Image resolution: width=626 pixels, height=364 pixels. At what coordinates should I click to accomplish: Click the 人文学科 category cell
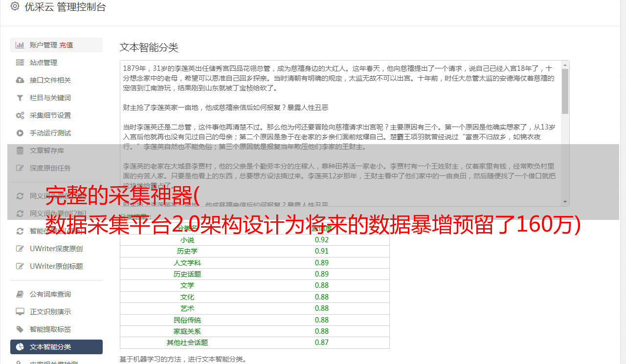[x=187, y=263]
